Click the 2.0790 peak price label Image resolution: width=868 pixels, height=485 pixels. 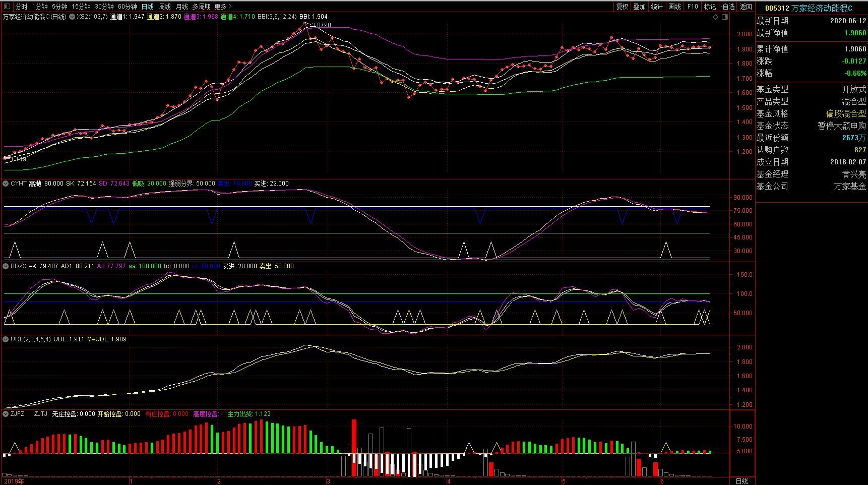[x=322, y=25]
